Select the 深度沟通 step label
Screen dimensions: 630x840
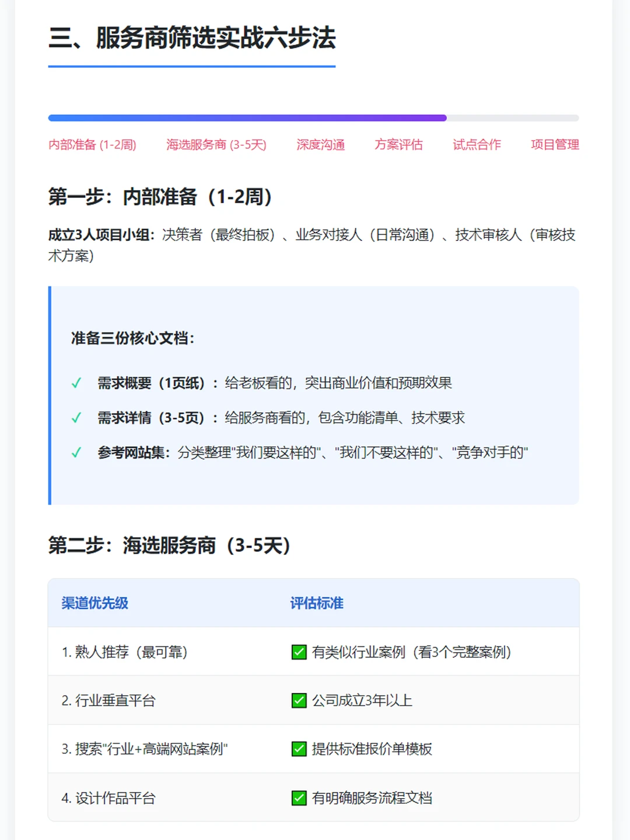coord(320,145)
